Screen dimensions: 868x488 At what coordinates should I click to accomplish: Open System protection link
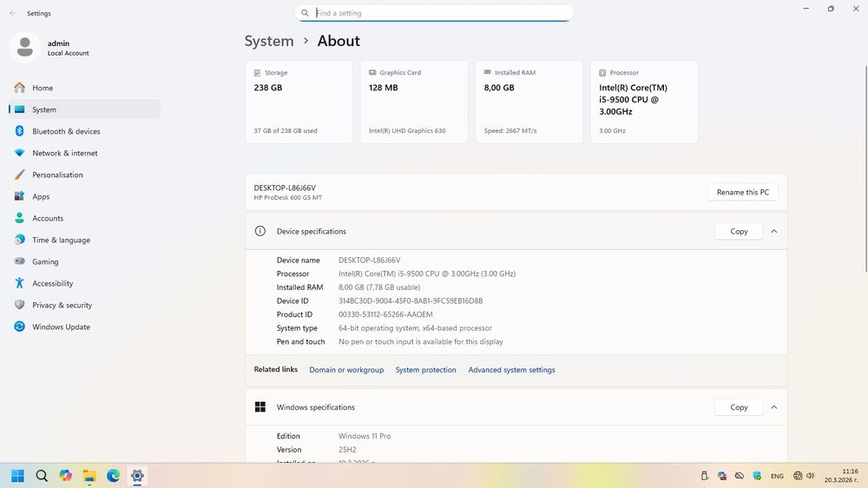[x=425, y=369]
